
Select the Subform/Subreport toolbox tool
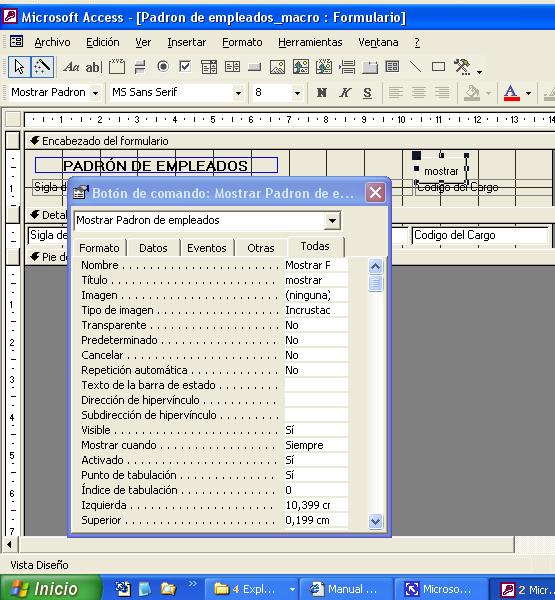(x=392, y=67)
